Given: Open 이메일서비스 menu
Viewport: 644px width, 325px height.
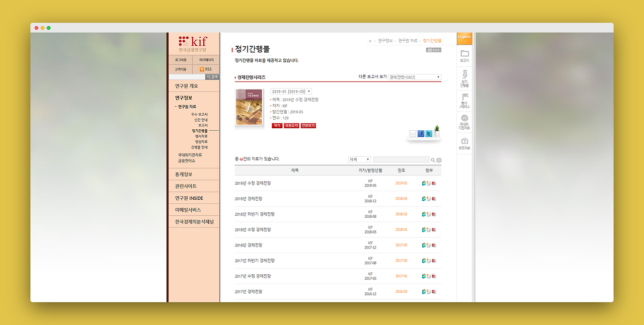Looking at the screenshot, I should pos(188,210).
